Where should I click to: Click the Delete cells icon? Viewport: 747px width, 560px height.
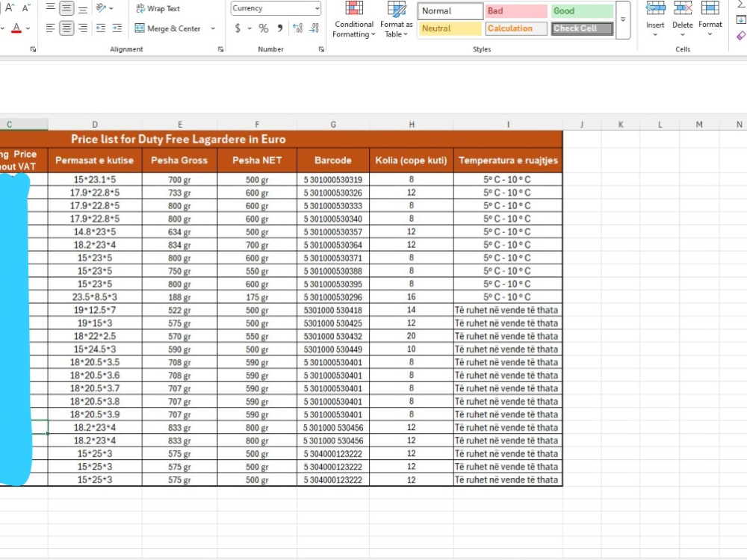point(683,8)
